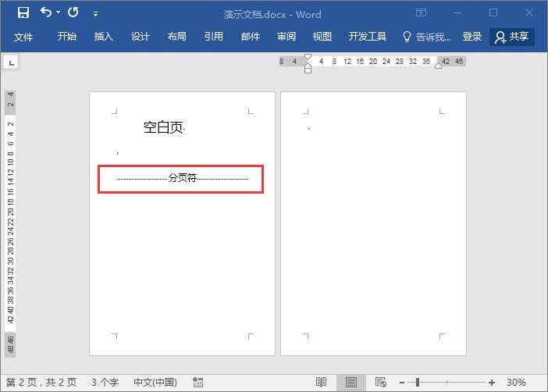Click the Redo/Repeat icon
The height and width of the screenshot is (392, 548).
tap(73, 12)
